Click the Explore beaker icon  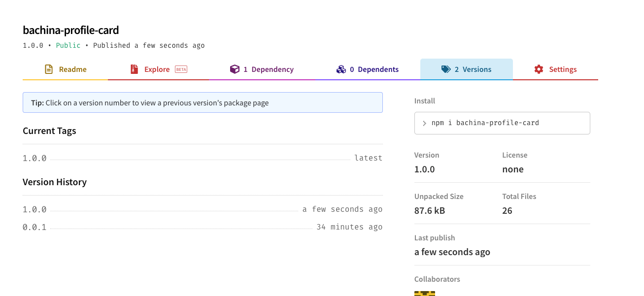[x=134, y=69]
